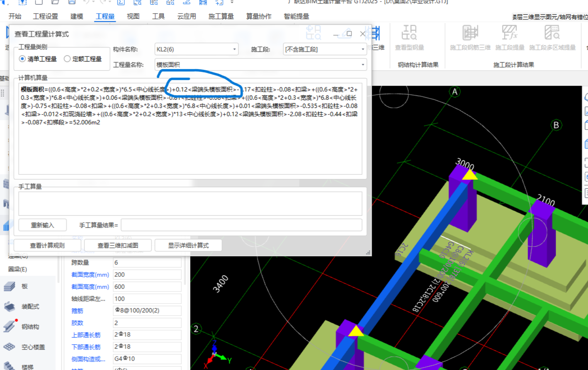
Task: Click the 箍筋 value field
Action: coord(147,310)
